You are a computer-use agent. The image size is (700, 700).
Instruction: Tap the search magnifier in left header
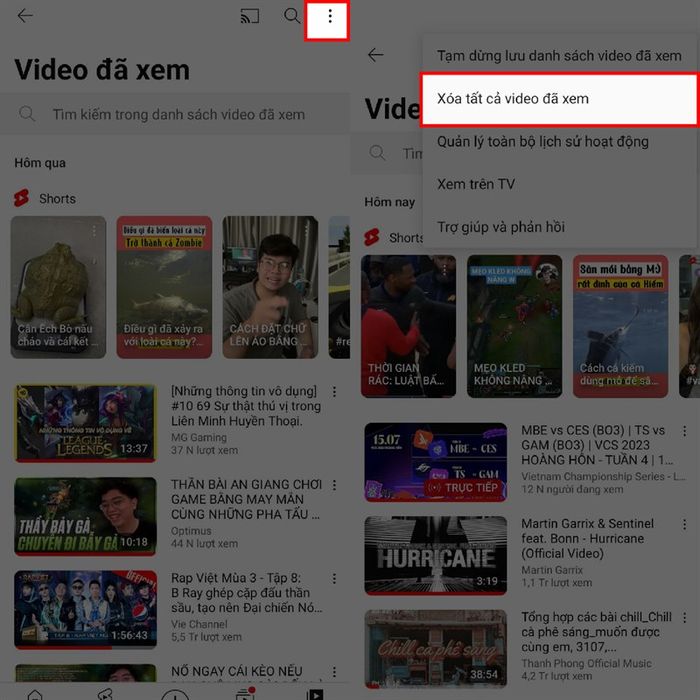click(x=292, y=16)
